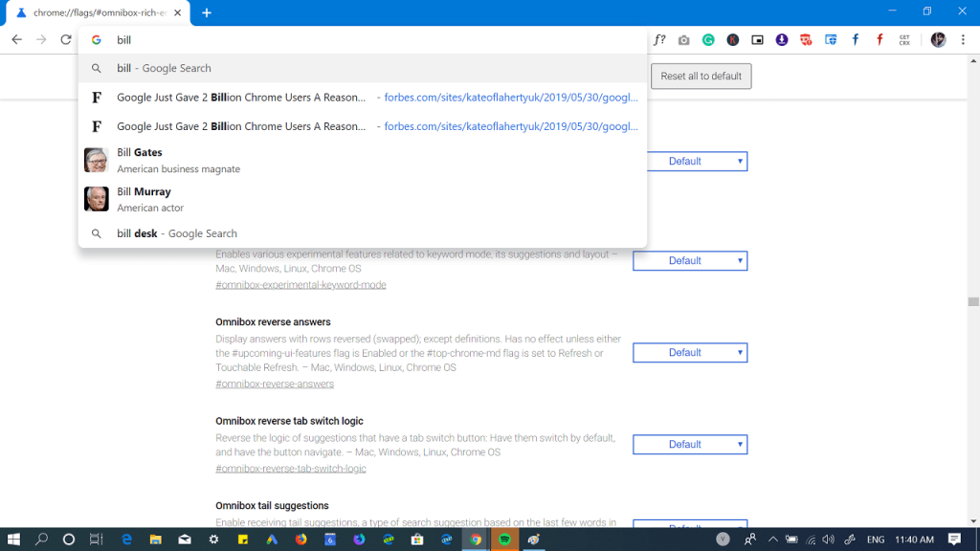
Task: Open the blue f extension icon
Action: click(855, 40)
